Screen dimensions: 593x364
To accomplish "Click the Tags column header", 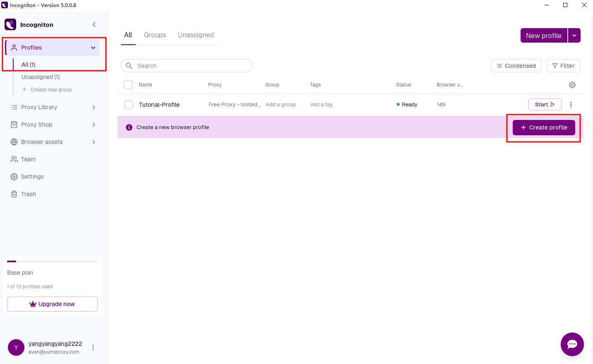I will tap(315, 85).
